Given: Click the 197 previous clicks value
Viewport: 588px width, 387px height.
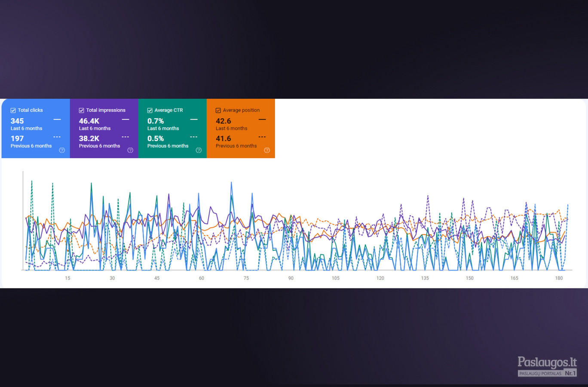Looking at the screenshot, I should [x=17, y=138].
